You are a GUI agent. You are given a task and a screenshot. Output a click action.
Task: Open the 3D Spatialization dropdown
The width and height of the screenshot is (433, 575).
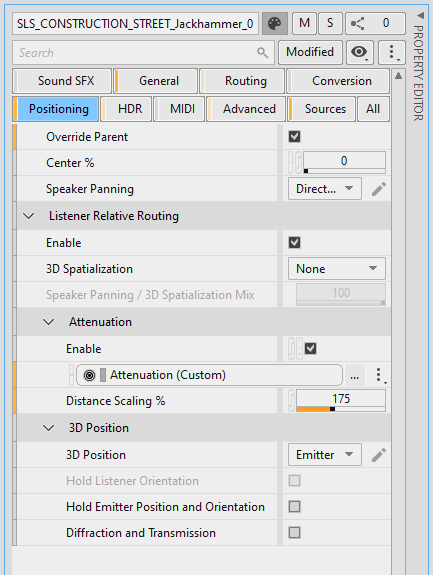pyautogui.click(x=337, y=269)
